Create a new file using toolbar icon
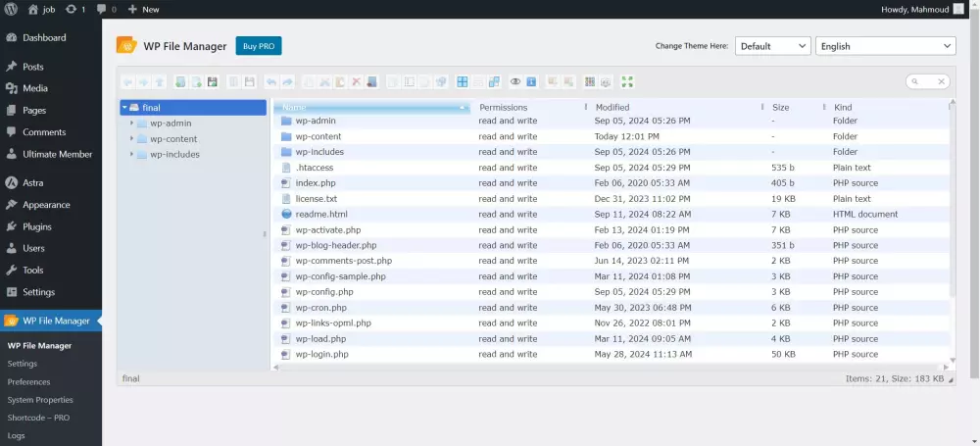 197,82
